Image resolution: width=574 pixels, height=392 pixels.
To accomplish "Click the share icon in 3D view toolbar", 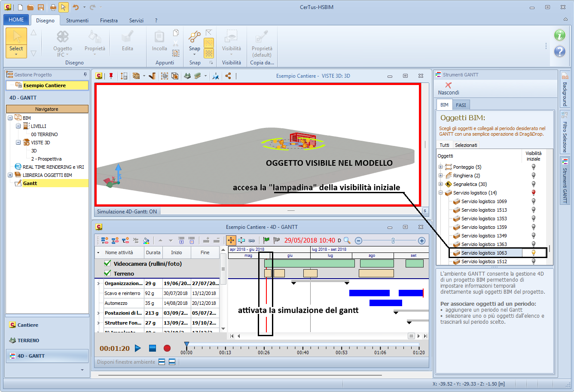I will 228,76.
